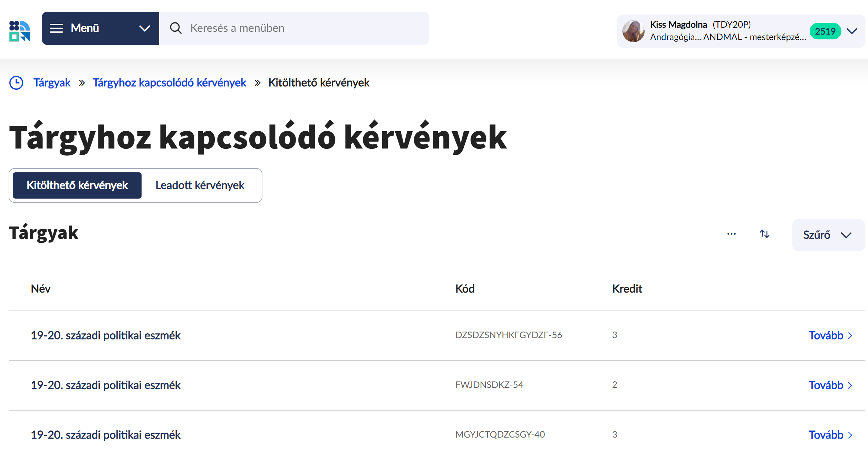
Task: Click the green 2519 notification badge
Action: pyautogui.click(x=825, y=31)
